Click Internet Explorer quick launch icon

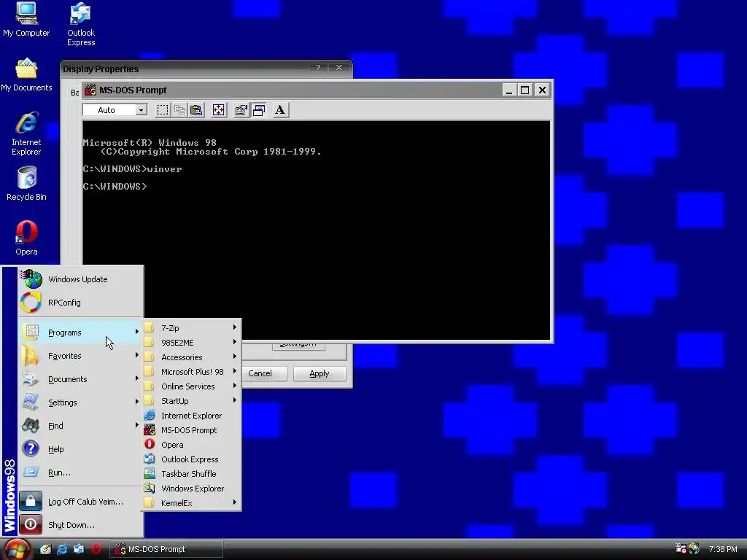pos(62,549)
